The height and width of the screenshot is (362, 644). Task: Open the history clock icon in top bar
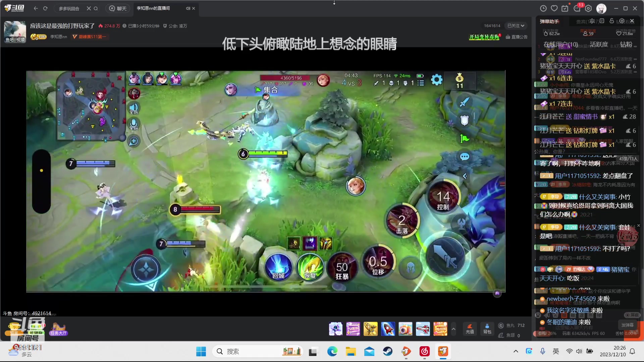pyautogui.click(x=543, y=8)
